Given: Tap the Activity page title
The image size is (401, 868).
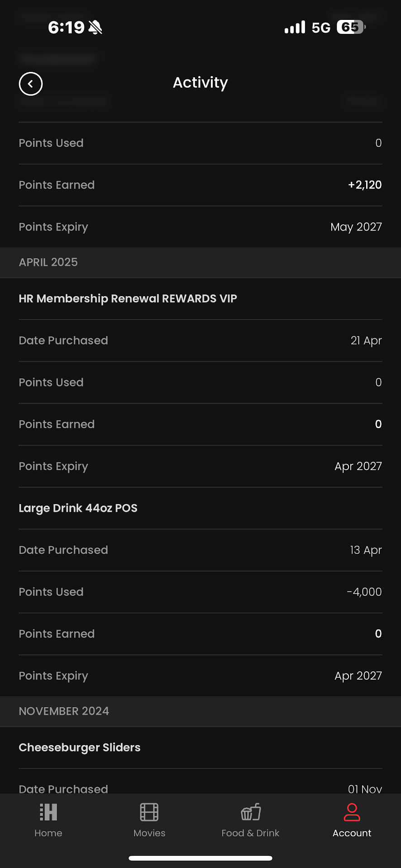Looking at the screenshot, I should (x=200, y=83).
